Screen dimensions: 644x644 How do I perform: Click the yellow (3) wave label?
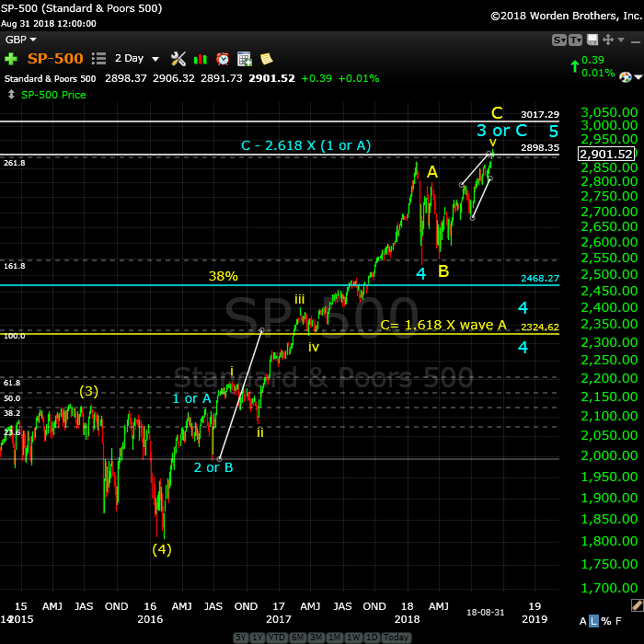88,391
